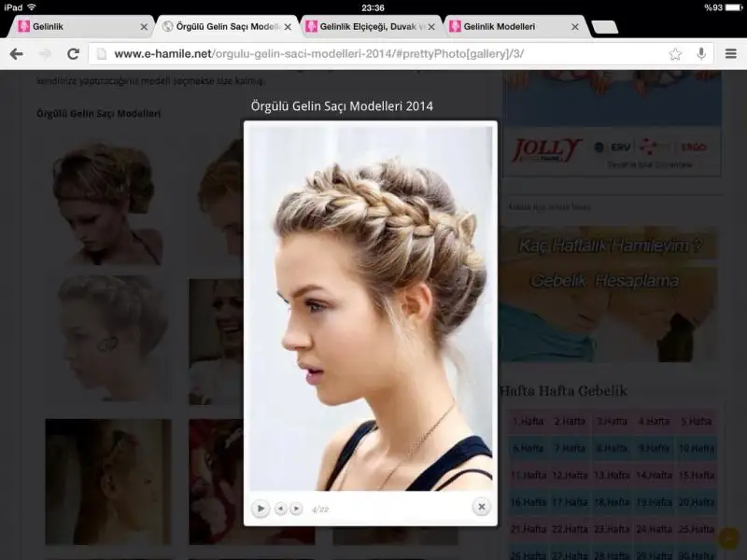Image resolution: width=747 pixels, height=560 pixels.
Task: Open the 10.Hafta pregnancy link
Action: 696,449
